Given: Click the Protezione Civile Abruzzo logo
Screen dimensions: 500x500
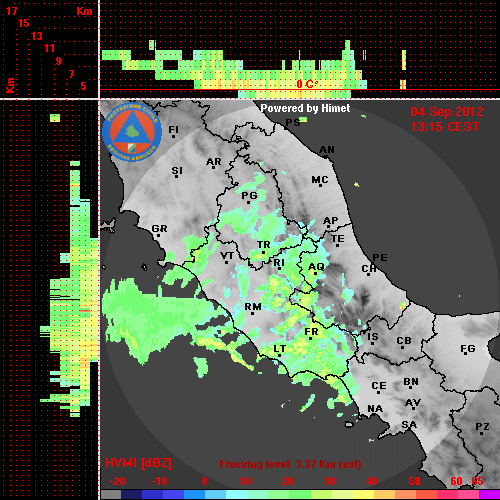Looking at the screenshot, I should [132, 133].
